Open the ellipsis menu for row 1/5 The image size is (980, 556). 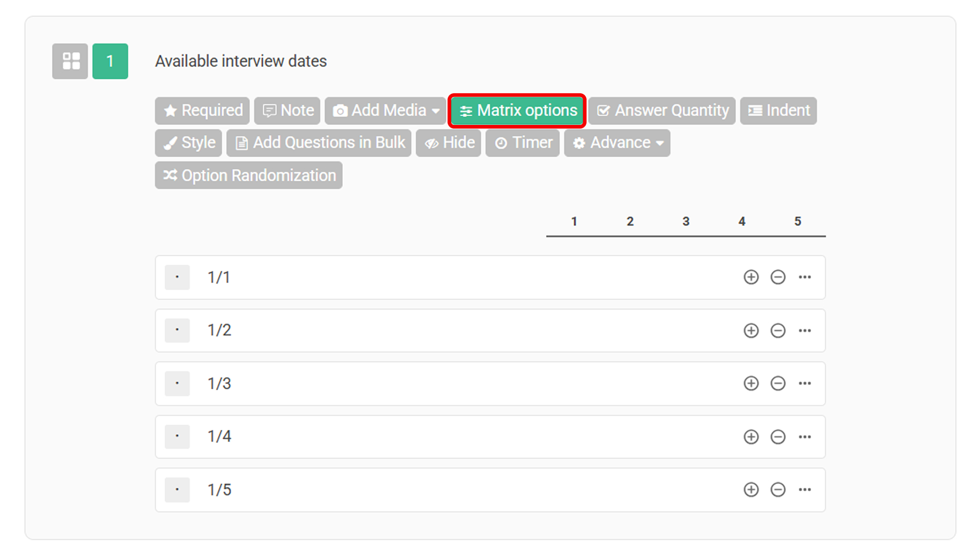(805, 489)
